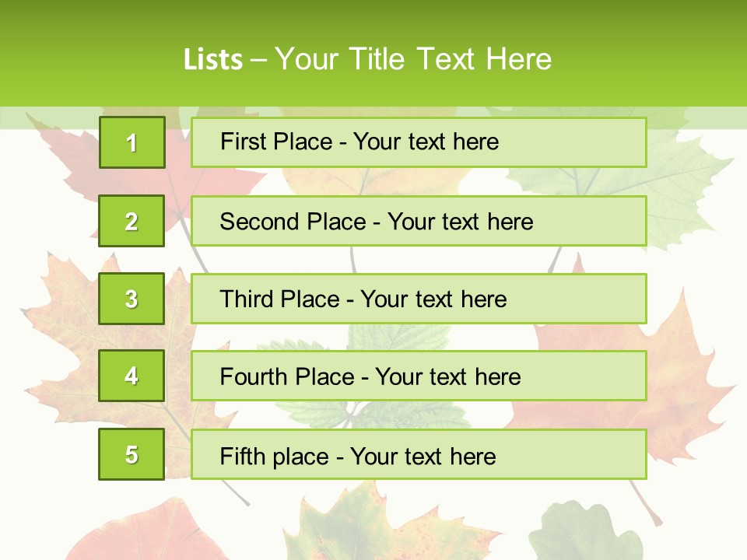This screenshot has height=560, width=747.
Task: Select the number 3 green box
Action: 132,299
